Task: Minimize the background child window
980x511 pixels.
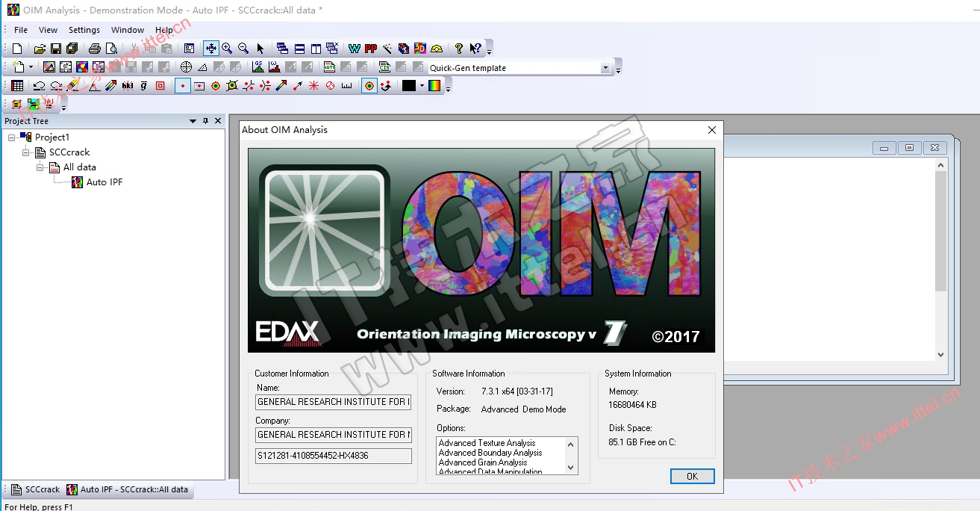Action: pyautogui.click(x=884, y=148)
